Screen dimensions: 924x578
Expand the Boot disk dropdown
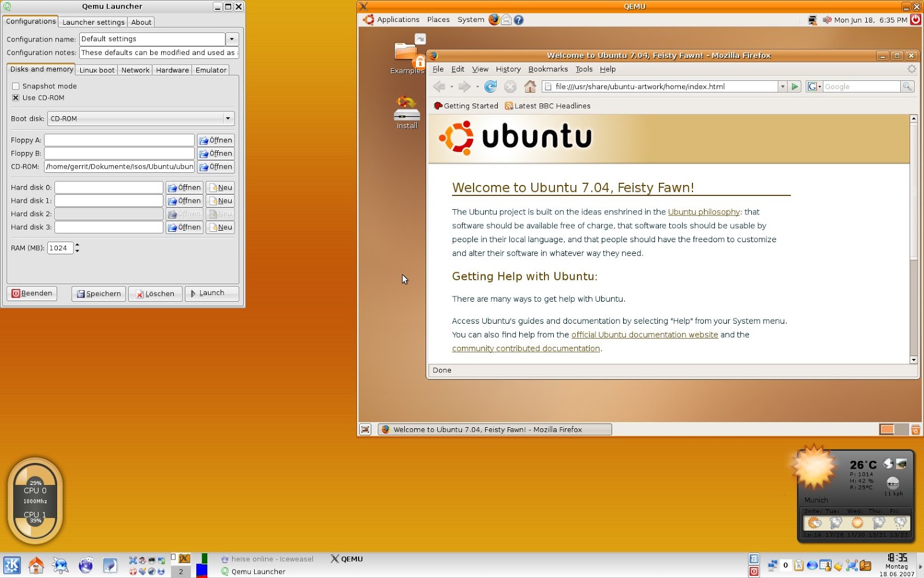[x=228, y=118]
